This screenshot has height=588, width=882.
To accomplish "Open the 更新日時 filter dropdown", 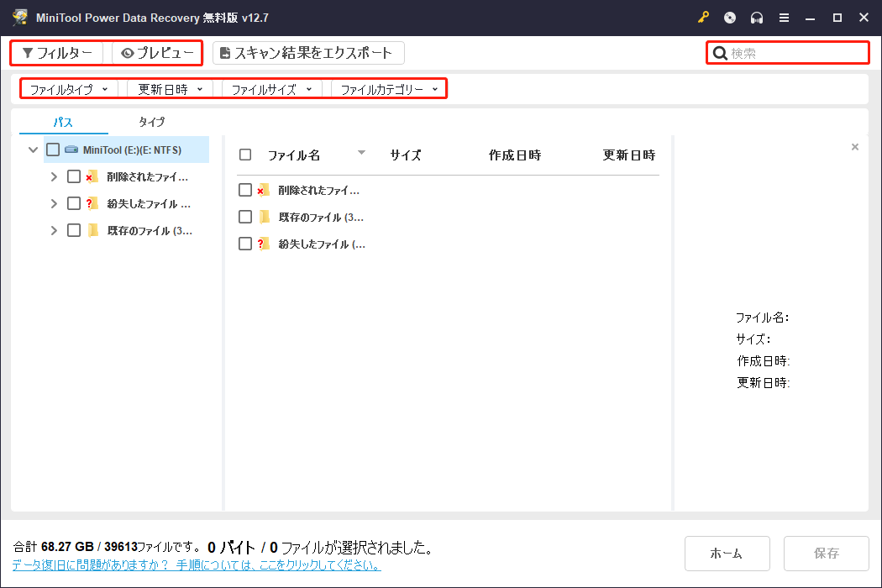I will coord(168,87).
